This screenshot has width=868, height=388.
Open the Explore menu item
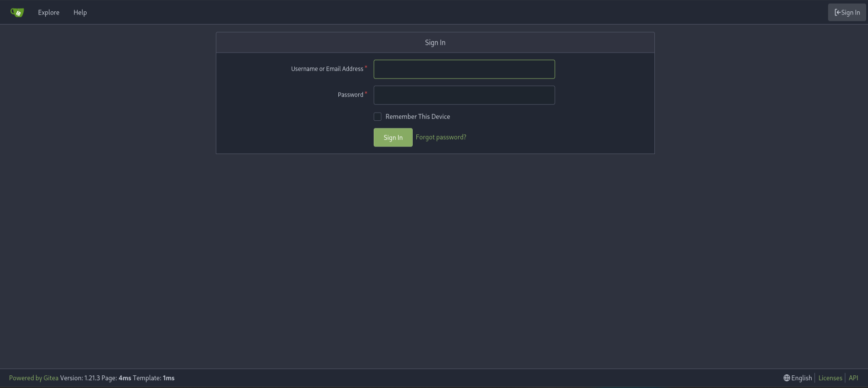click(49, 13)
